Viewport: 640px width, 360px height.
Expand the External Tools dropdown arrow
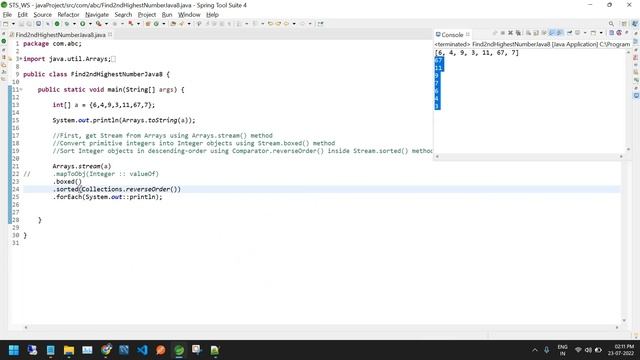click(138, 24)
